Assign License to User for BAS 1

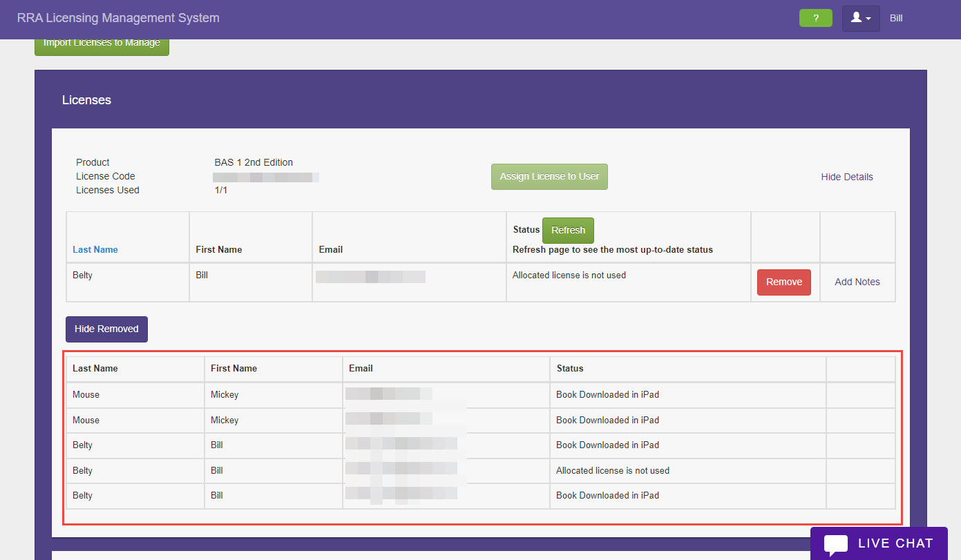[x=549, y=176]
